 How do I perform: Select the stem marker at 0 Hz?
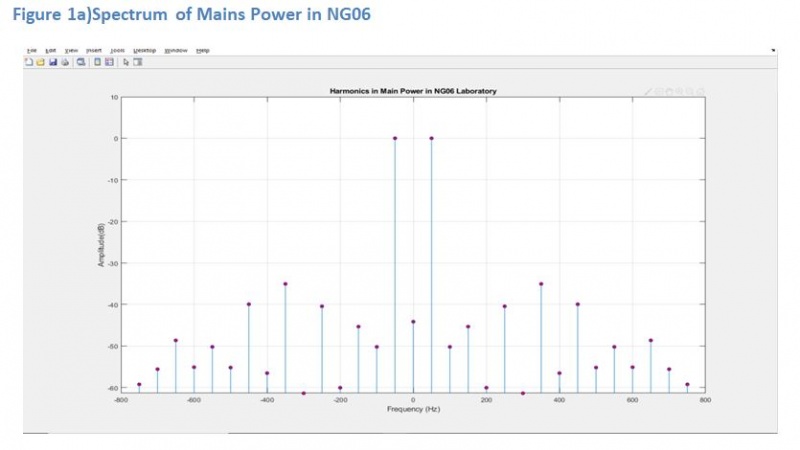point(413,321)
